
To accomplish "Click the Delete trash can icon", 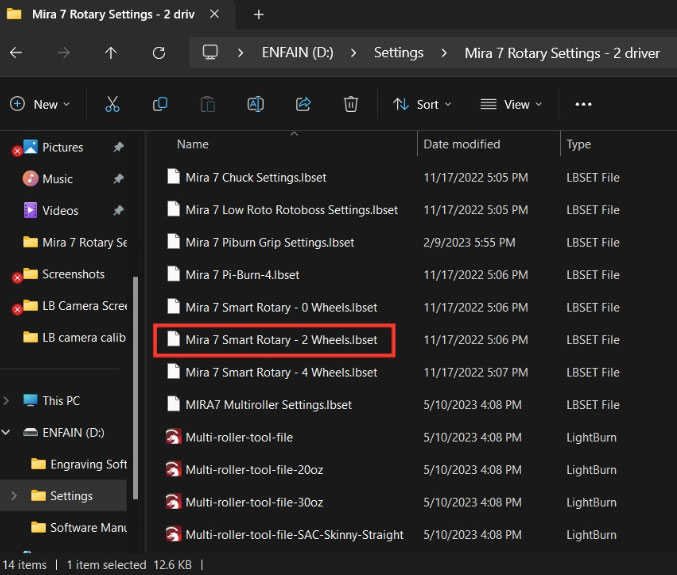I will [351, 104].
